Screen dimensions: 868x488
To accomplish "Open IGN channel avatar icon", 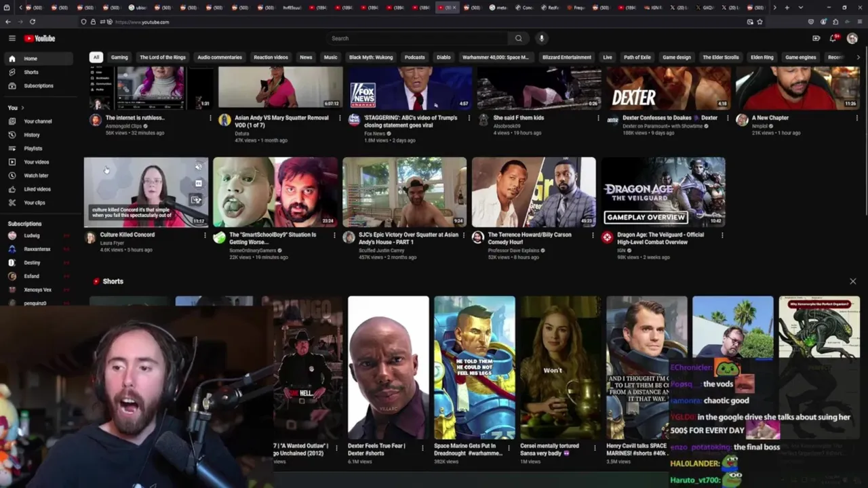I will coord(607,237).
